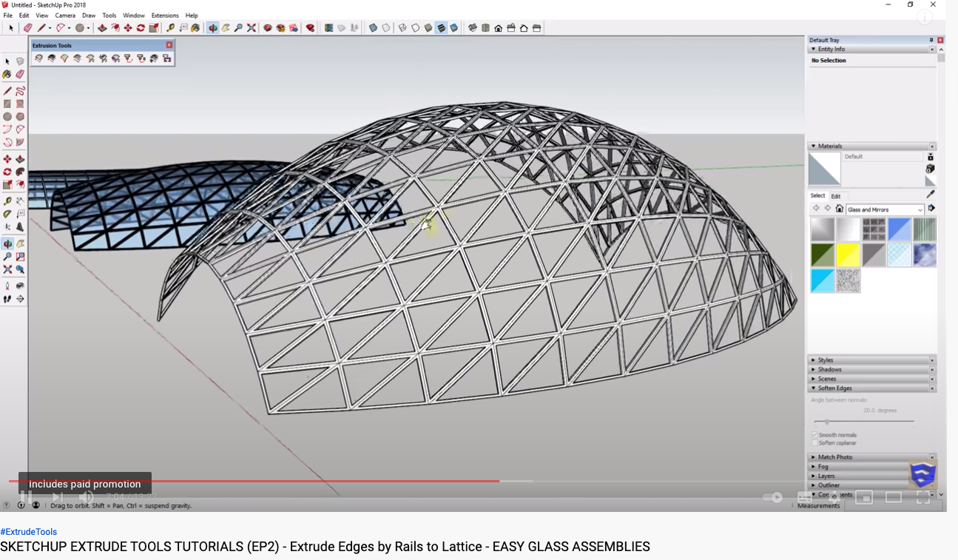Screen dimensions: 958x560
Task: Open Glass and Mirrors library dropdown
Action: coord(886,210)
